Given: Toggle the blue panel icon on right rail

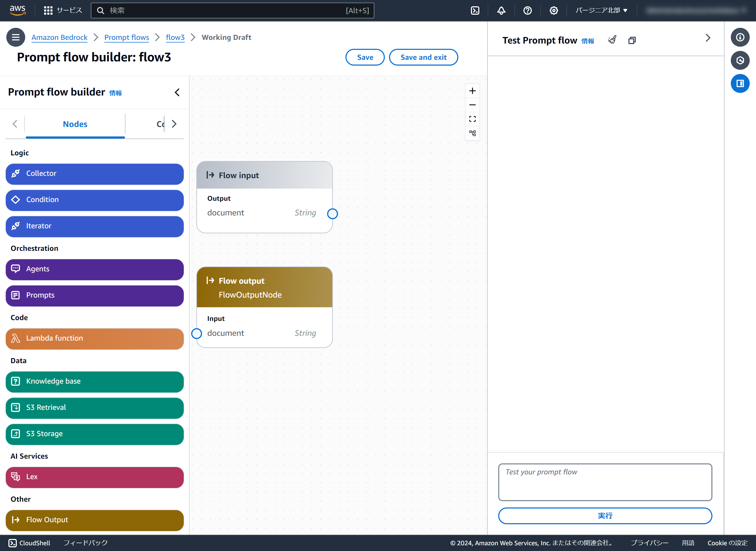Looking at the screenshot, I should tap(740, 83).
